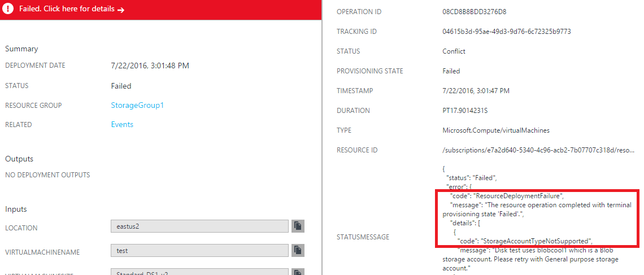
Task: Open the related Events link
Action: [122, 124]
